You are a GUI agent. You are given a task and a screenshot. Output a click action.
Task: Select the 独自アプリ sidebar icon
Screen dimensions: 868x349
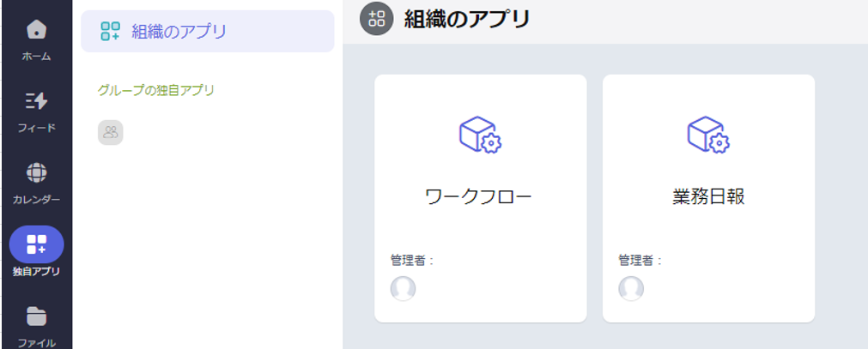pyautogui.click(x=37, y=244)
